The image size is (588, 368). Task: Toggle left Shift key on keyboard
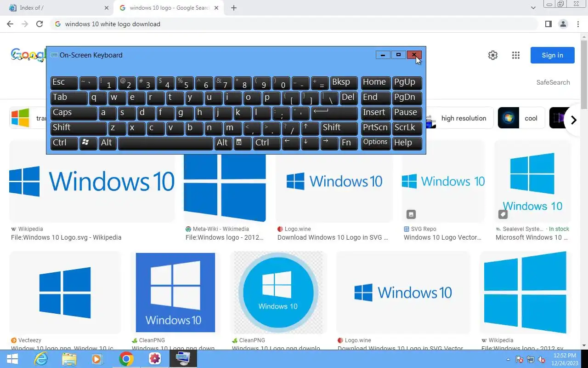tap(79, 128)
